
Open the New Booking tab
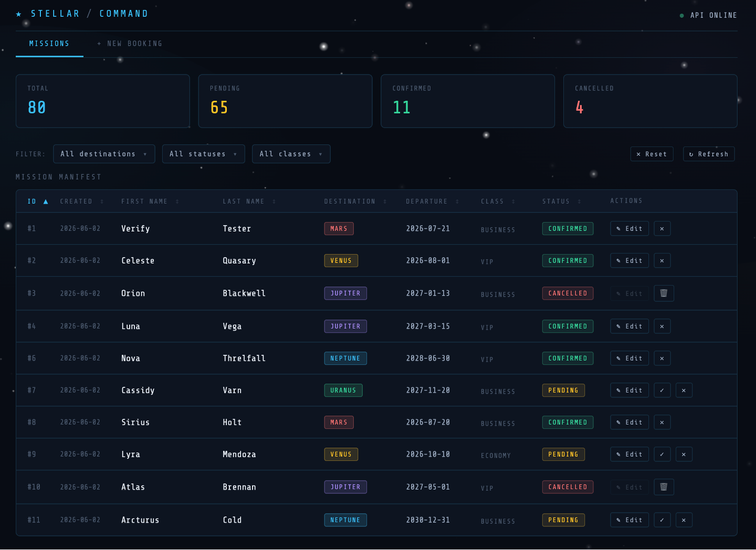click(130, 44)
